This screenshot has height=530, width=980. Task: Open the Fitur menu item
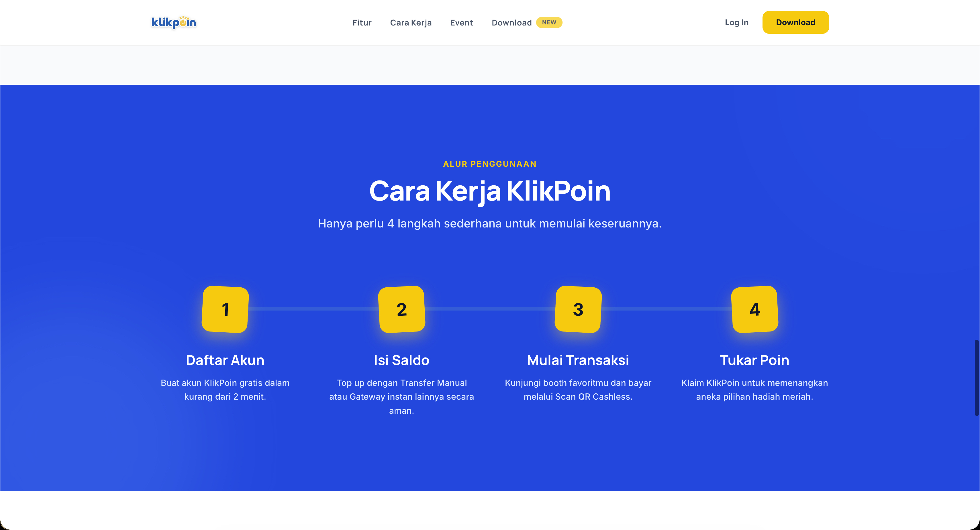coord(362,22)
